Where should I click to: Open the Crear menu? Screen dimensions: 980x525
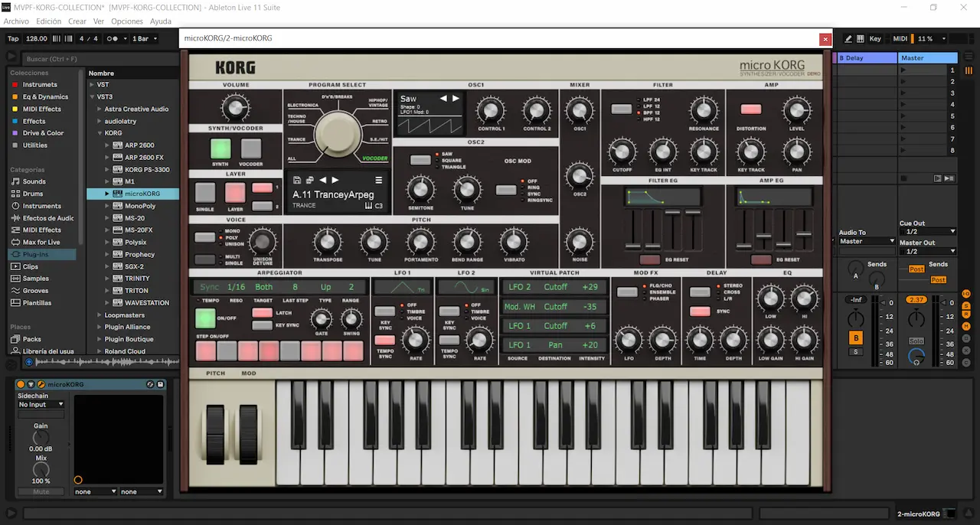(77, 21)
